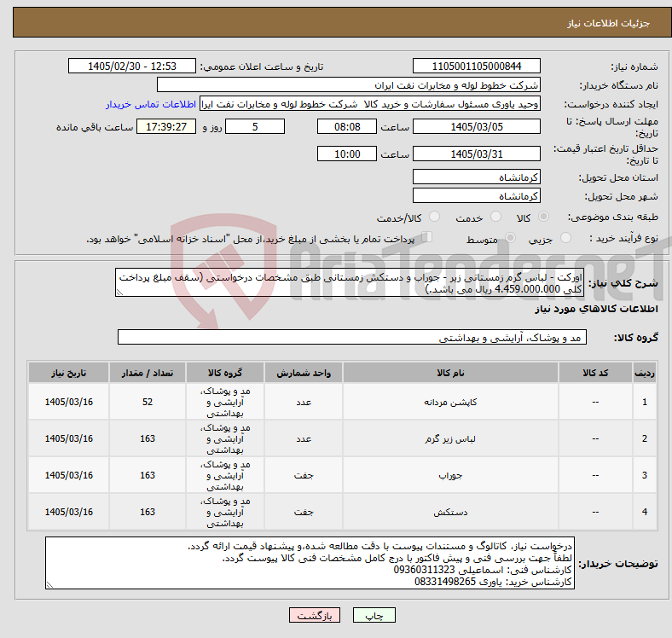Click the remaining time field 17:39:27
The width and height of the screenshot is (672, 638).
coord(166,126)
